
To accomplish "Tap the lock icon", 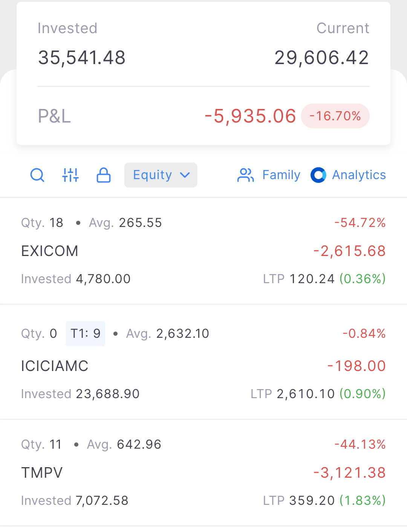I will coord(104,175).
